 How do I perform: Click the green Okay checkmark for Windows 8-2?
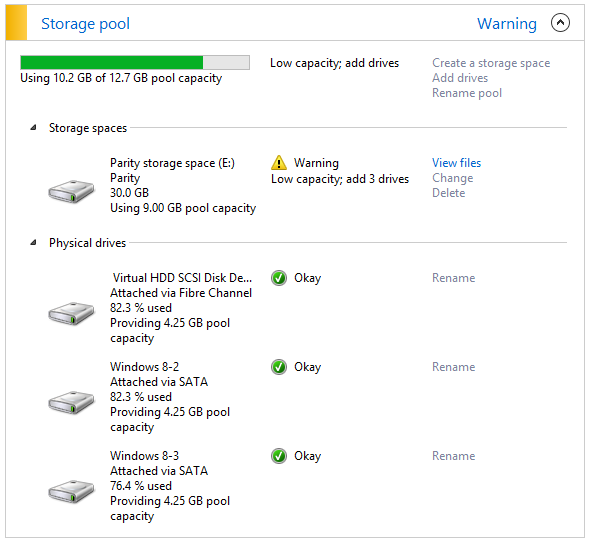tap(279, 367)
